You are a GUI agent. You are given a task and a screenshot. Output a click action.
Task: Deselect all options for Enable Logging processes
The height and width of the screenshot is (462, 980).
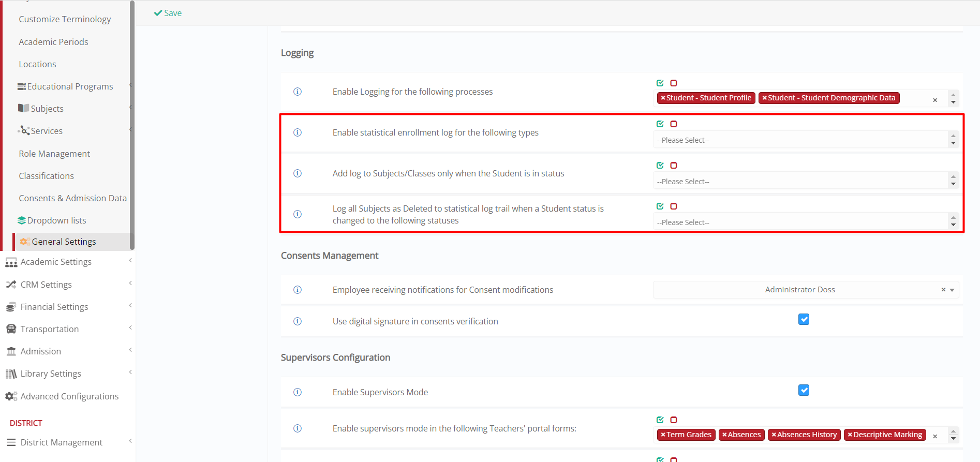point(674,83)
